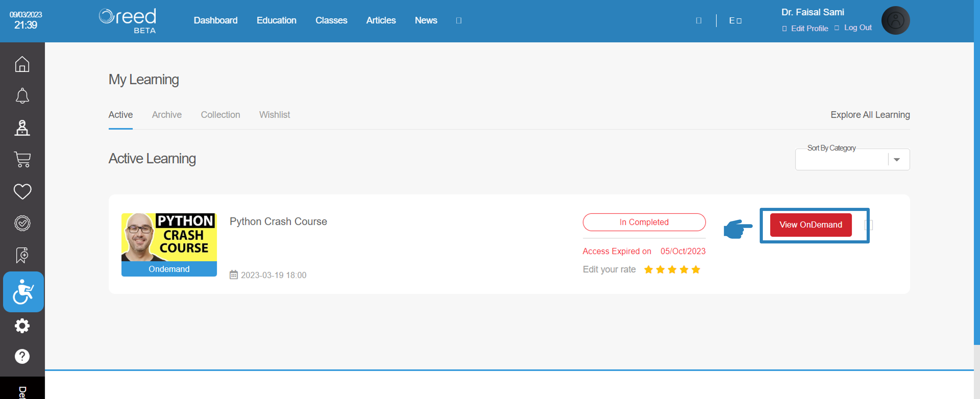
Task: Open Education in top navigation
Action: 276,20
